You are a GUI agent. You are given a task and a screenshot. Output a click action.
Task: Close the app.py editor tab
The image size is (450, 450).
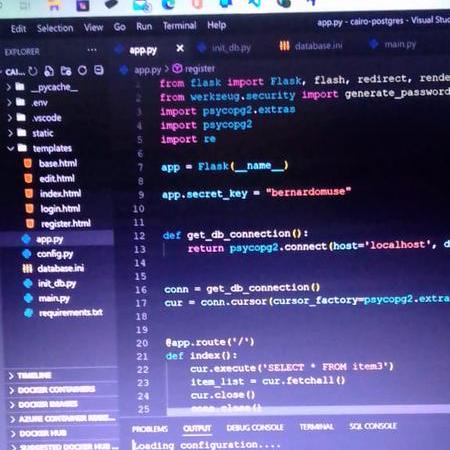coord(180,48)
